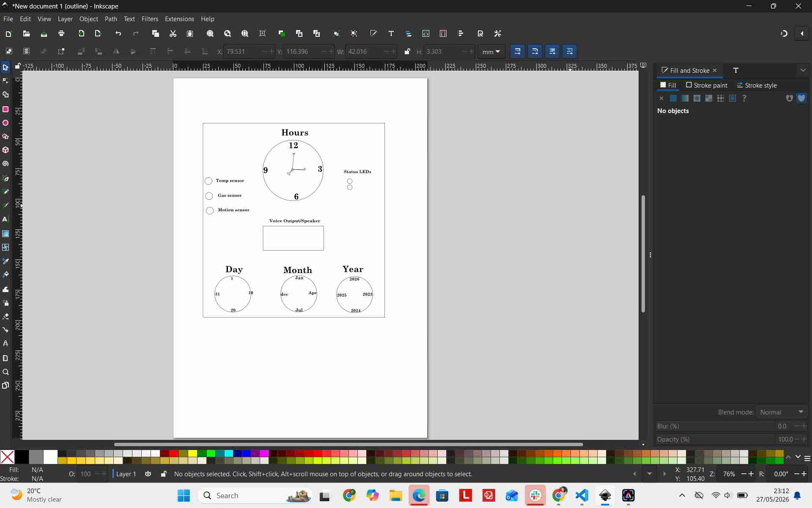Select the Zoom magnifier tool
The image size is (812, 508).
(5, 372)
